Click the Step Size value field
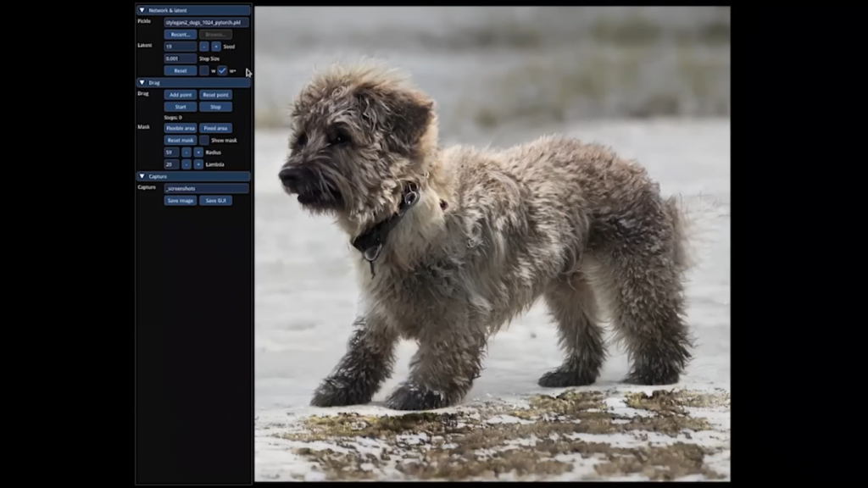Image resolution: width=868 pixels, height=488 pixels. tap(181, 58)
